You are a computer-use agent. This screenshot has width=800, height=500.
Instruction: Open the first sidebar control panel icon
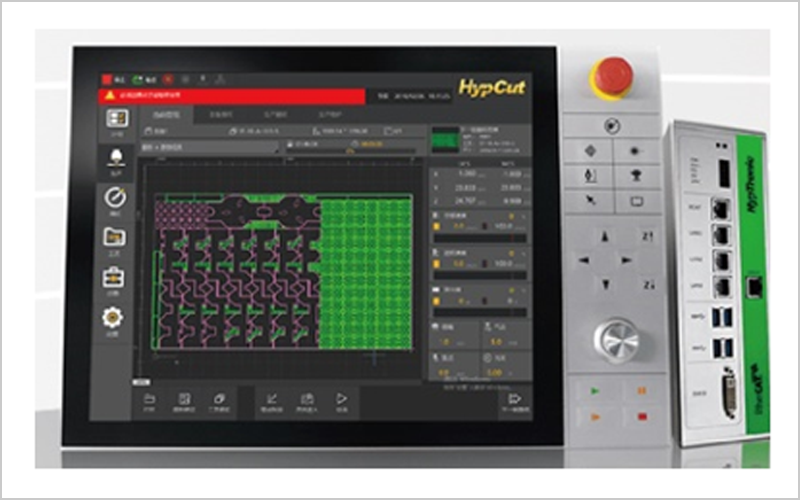pos(117,118)
